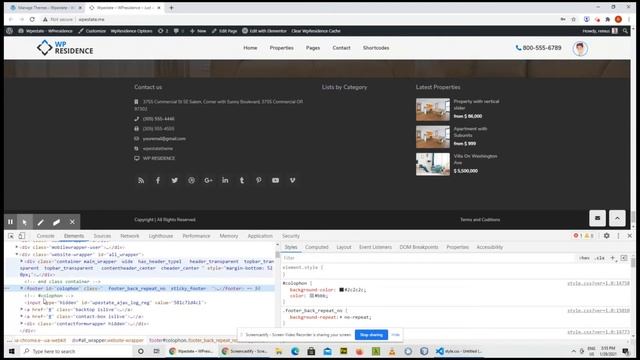Viewport: 640px width, 360px height.
Task: Expand the container main_wrapper div node
Action: (22, 261)
